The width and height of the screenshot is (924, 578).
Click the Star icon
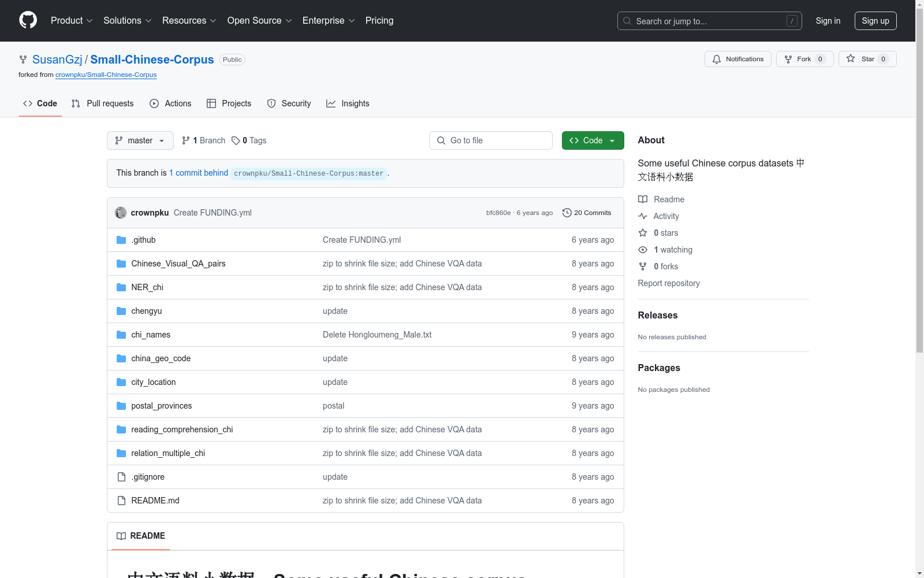(851, 59)
